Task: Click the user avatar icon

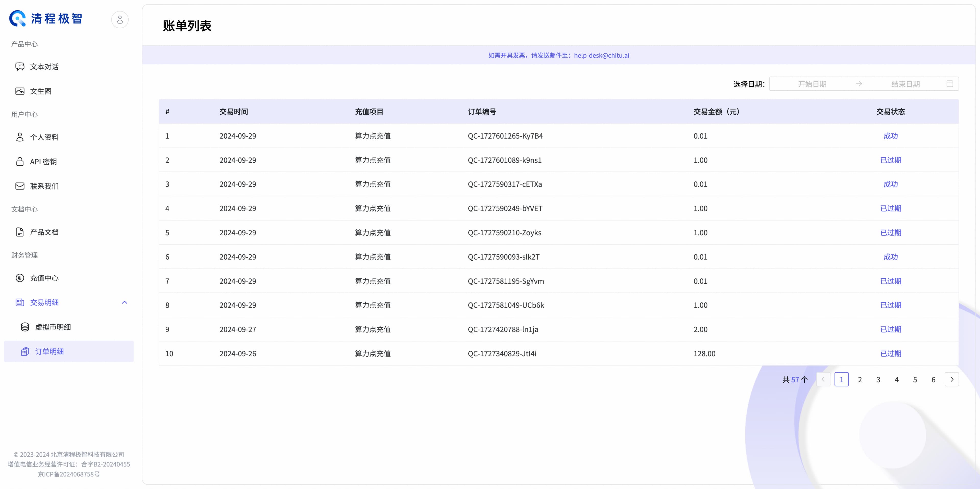Action: click(x=119, y=19)
